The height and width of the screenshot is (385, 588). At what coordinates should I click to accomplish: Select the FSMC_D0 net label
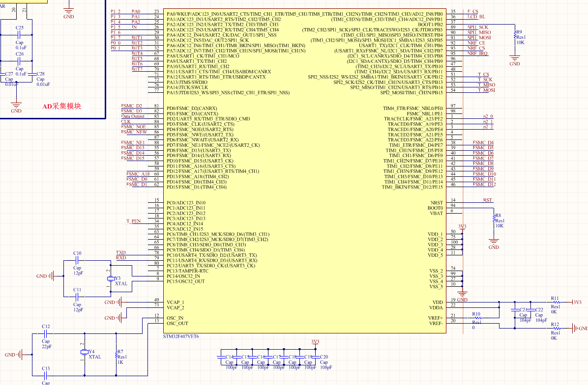(x=137, y=179)
